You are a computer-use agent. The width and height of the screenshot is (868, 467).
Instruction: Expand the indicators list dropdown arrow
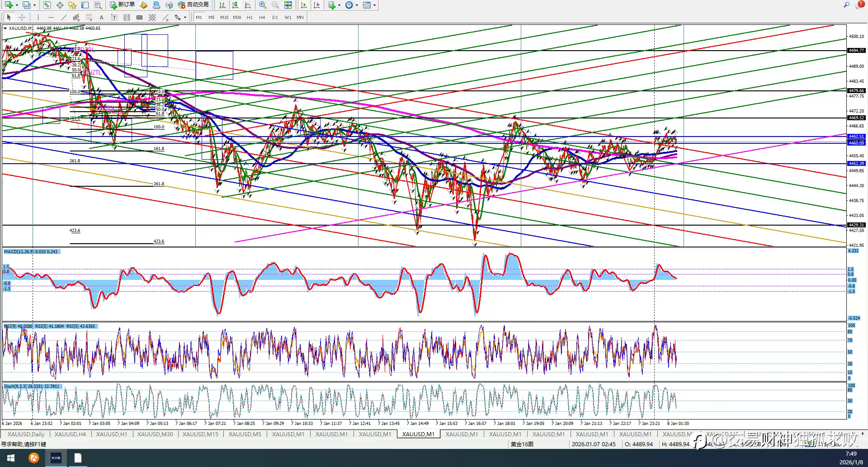point(339,5)
